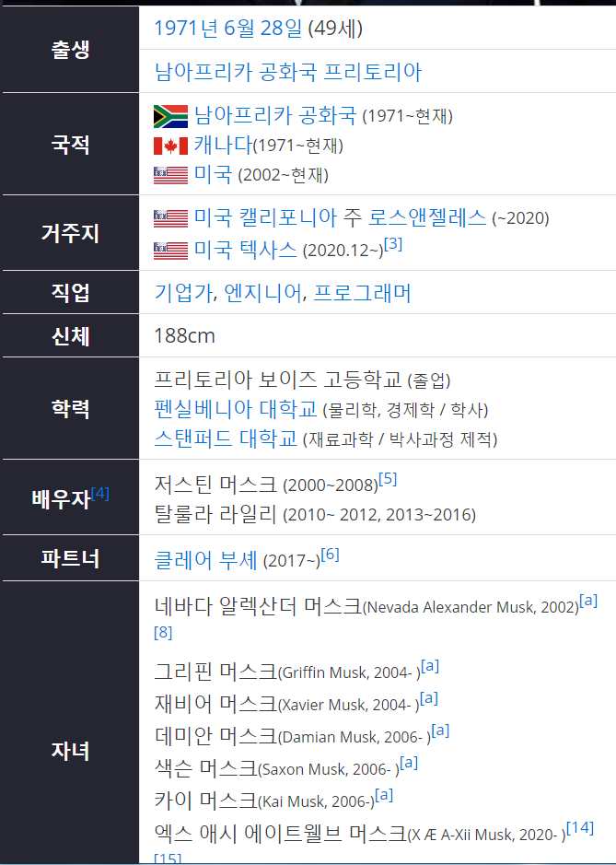This screenshot has height=865, width=616.
Task: Click the US flag beside 캘리포니아 주 로스앤젤레스
Action: [x=170, y=218]
